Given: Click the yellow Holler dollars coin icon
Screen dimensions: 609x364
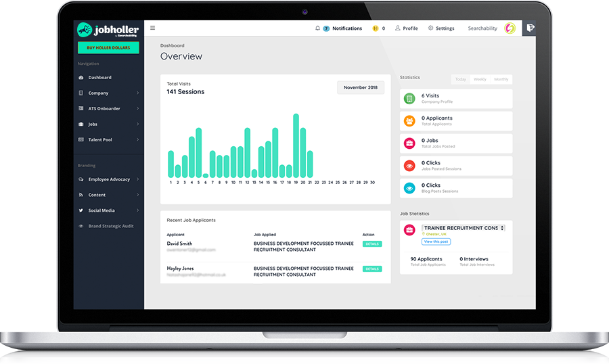Looking at the screenshot, I should click(375, 28).
